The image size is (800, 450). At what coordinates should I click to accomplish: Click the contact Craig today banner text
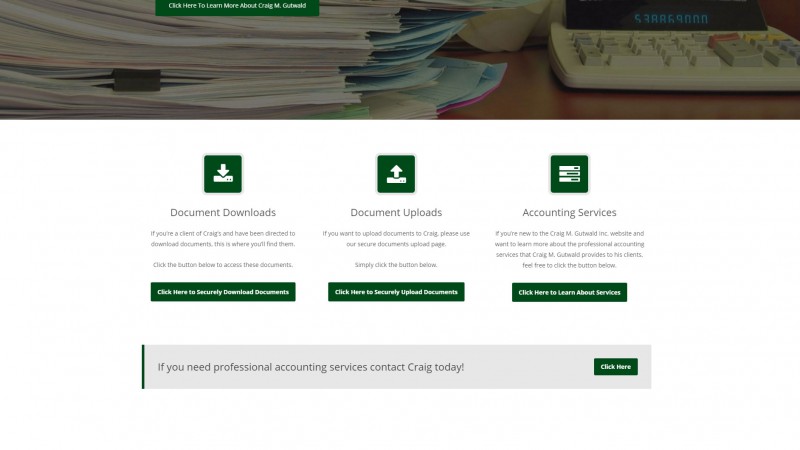[x=311, y=367]
